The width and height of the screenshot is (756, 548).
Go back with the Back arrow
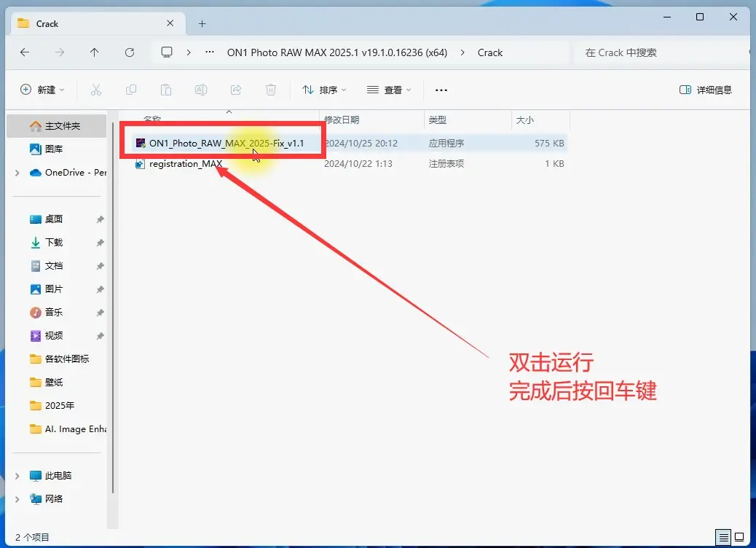[x=25, y=52]
